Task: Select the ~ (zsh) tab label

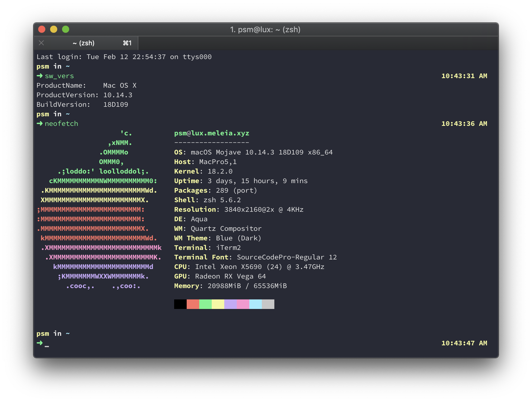Action: pyautogui.click(x=83, y=43)
